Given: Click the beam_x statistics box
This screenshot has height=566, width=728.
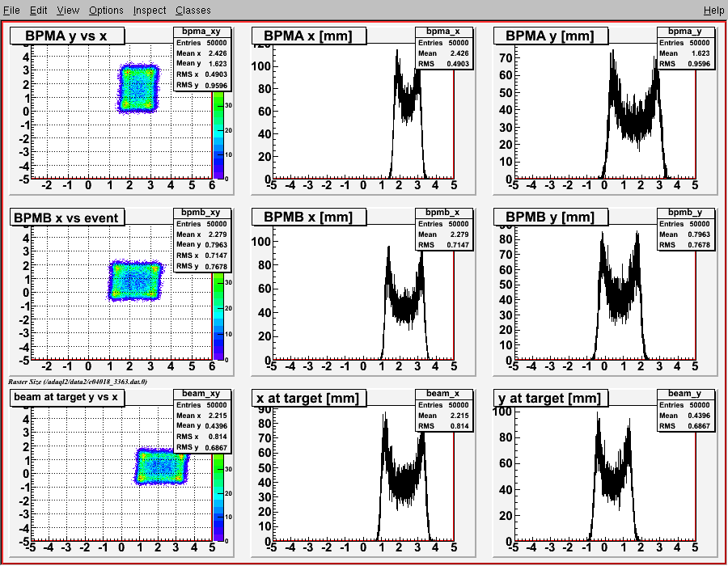Looking at the screenshot, I should coord(444,410).
